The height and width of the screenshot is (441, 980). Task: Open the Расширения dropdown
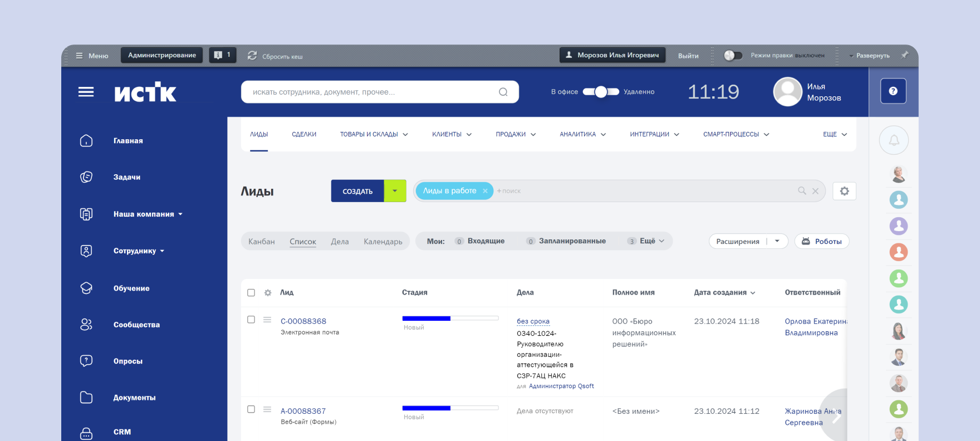(777, 241)
